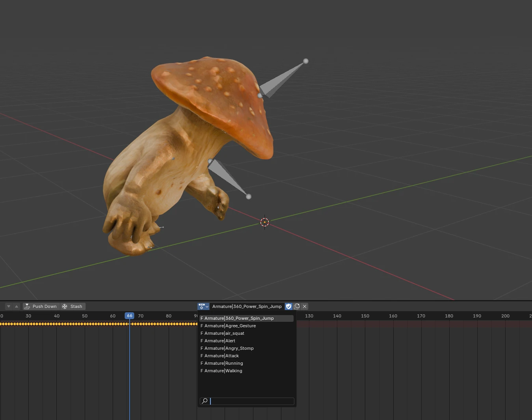Click the down arrow layer navigation icon

(x=9, y=306)
